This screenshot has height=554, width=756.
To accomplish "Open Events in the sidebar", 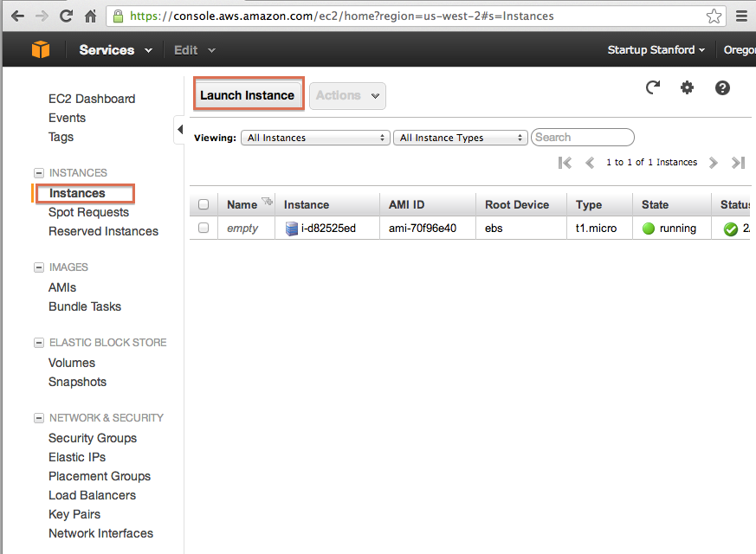I will click(x=67, y=118).
